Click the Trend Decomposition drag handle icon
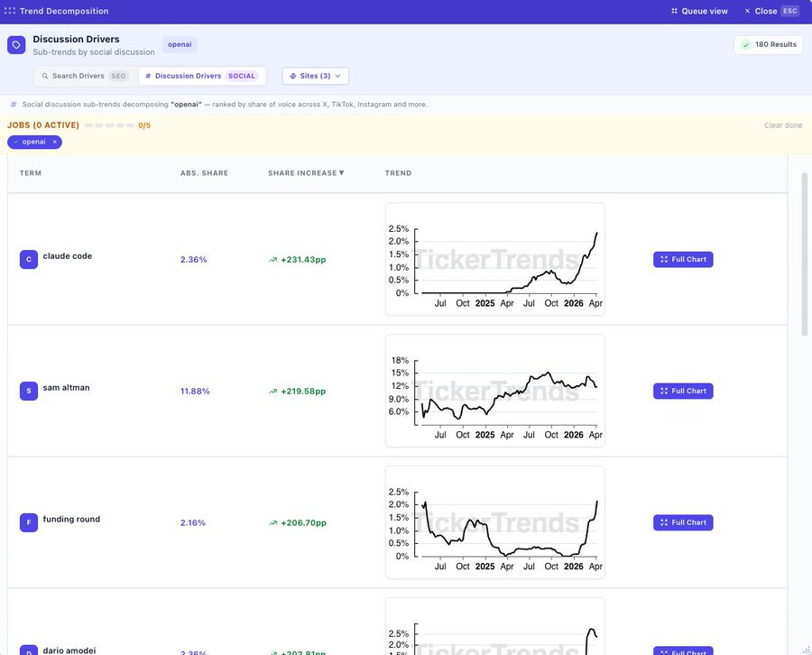Viewport: 812px width, 655px height. [9, 11]
